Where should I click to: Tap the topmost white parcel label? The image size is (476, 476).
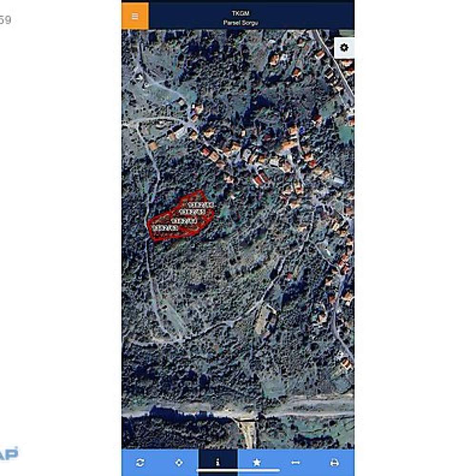coord(201,205)
